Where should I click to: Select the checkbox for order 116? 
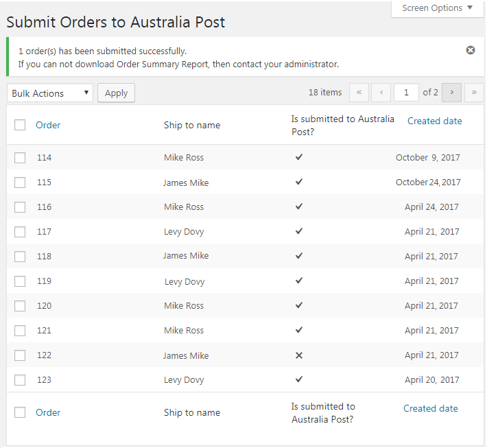(x=20, y=207)
